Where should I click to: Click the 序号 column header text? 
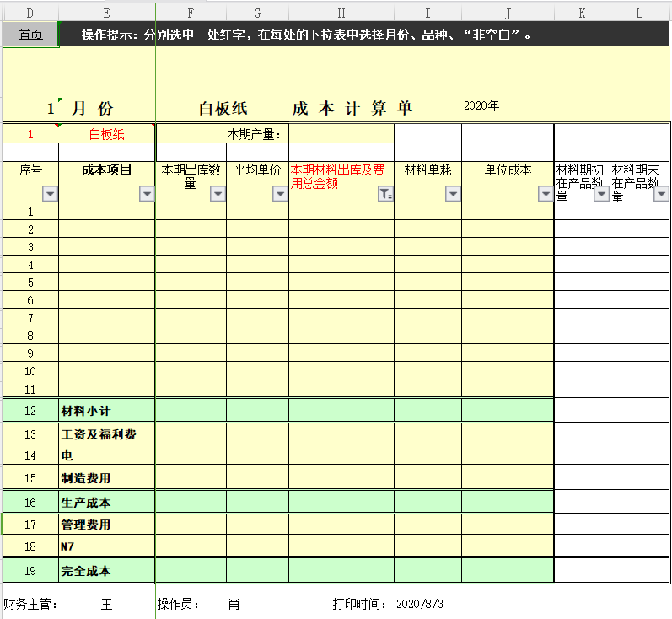(30, 170)
